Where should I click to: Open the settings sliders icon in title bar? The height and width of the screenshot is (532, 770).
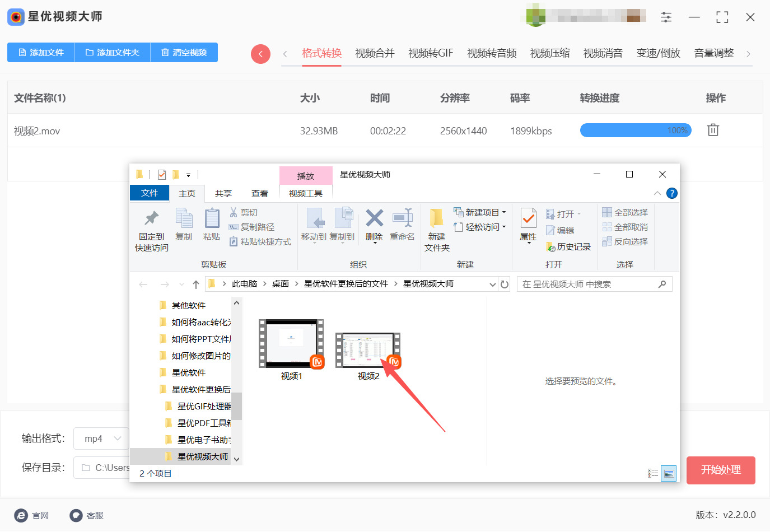666,17
